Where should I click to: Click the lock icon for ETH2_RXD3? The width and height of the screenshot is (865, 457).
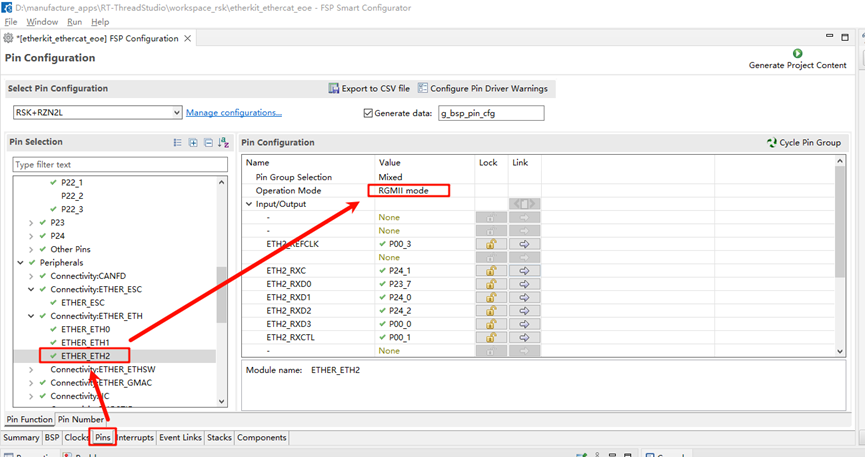[x=491, y=324]
